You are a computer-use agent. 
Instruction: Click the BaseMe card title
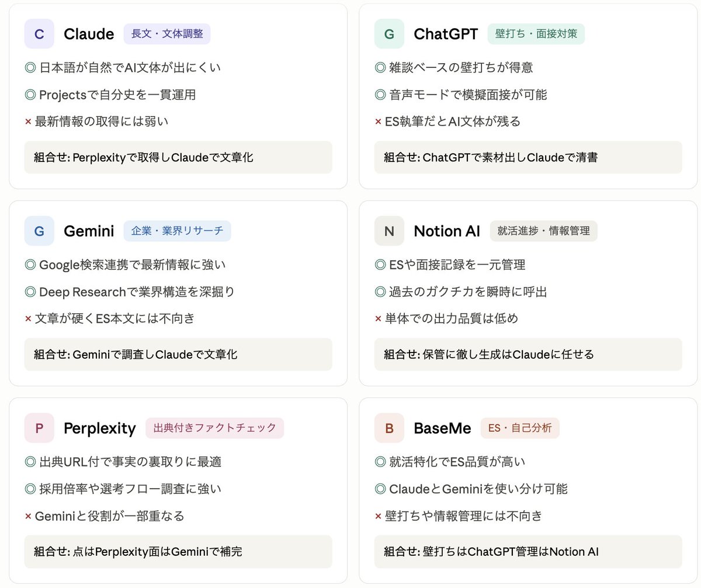pyautogui.click(x=442, y=428)
